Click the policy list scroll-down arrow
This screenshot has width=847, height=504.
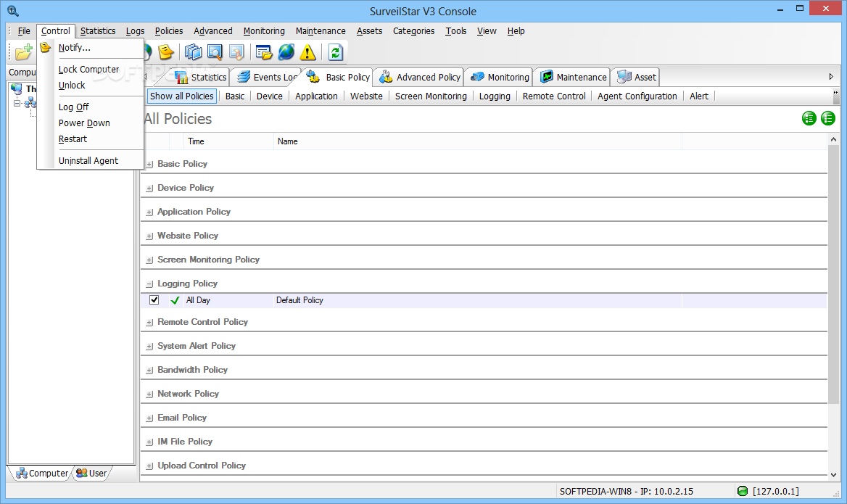833,475
